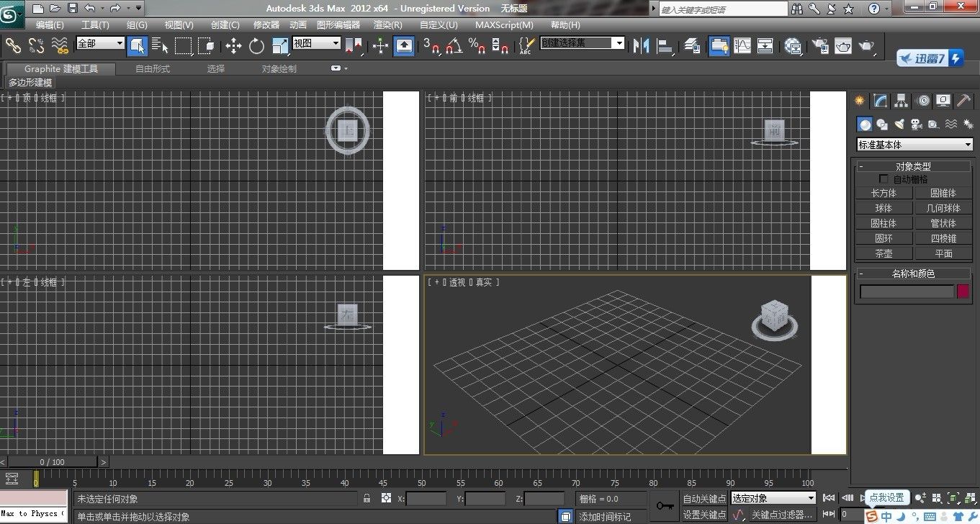Click the object name input field

pyautogui.click(x=907, y=292)
